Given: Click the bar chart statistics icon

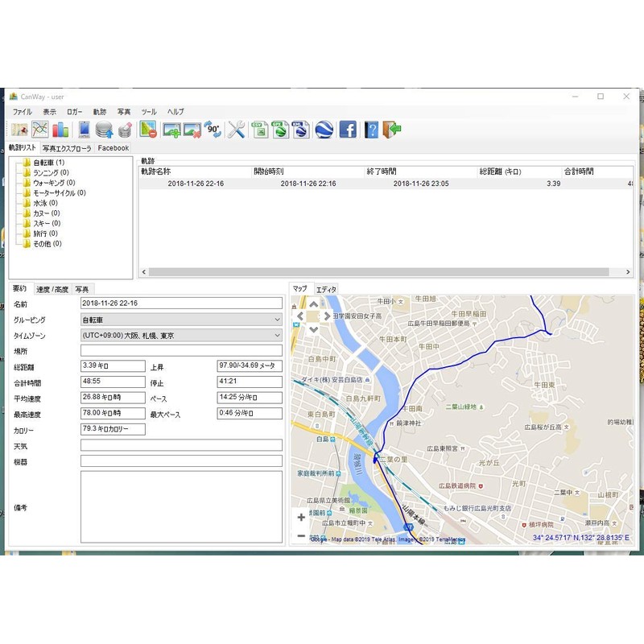Looking at the screenshot, I should (x=61, y=129).
